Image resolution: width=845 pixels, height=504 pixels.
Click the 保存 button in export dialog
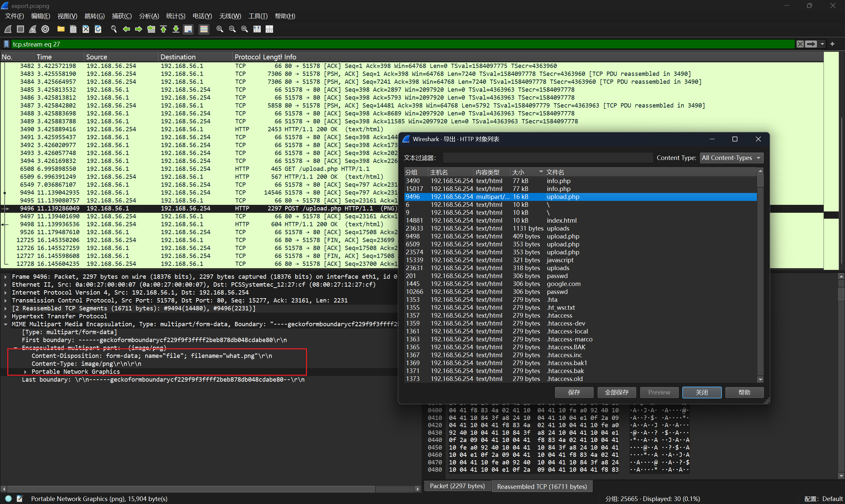pyautogui.click(x=574, y=393)
